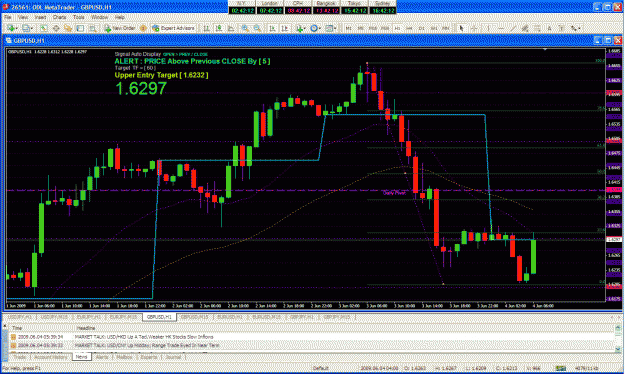Select the Vertical Line drawing tool
Viewport: 625px width, 374px height.
488,28
